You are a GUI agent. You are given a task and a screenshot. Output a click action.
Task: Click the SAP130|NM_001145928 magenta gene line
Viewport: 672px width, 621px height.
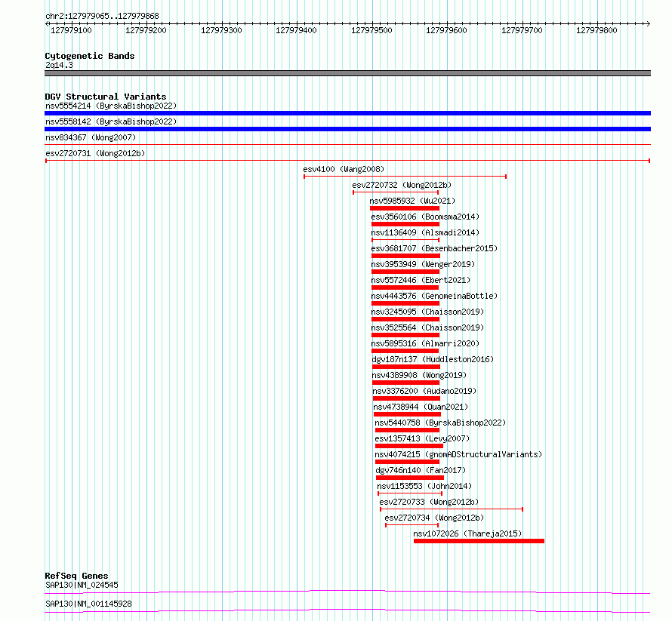tap(347, 610)
